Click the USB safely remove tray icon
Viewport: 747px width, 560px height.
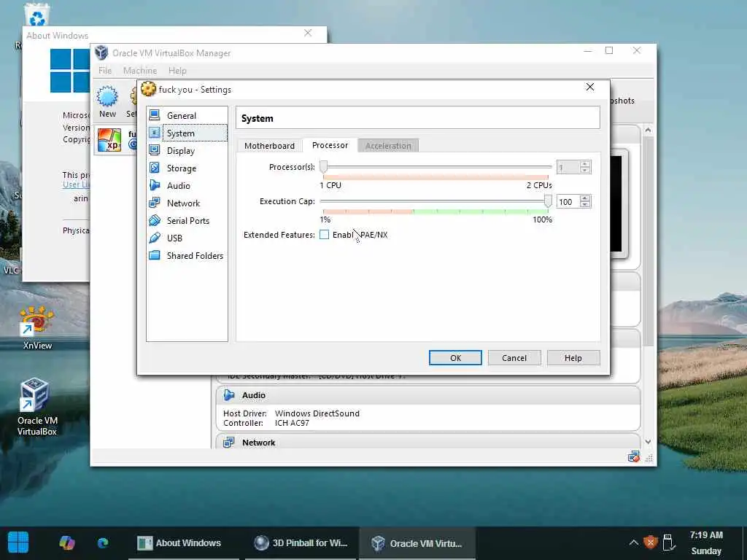pos(668,542)
